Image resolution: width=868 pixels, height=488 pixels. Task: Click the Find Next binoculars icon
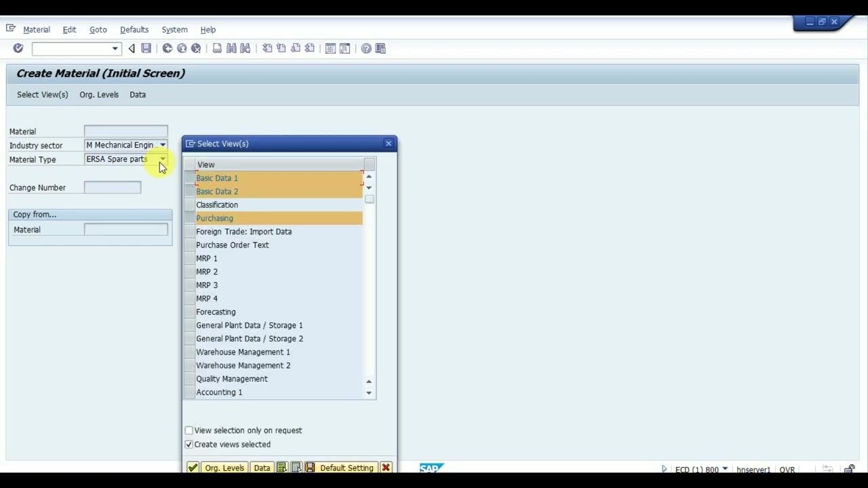[245, 48]
